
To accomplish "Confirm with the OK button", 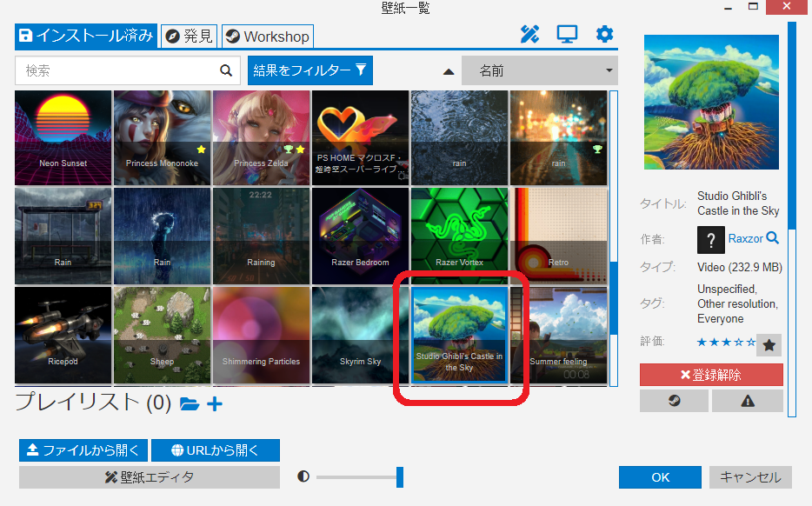I will pyautogui.click(x=660, y=477).
